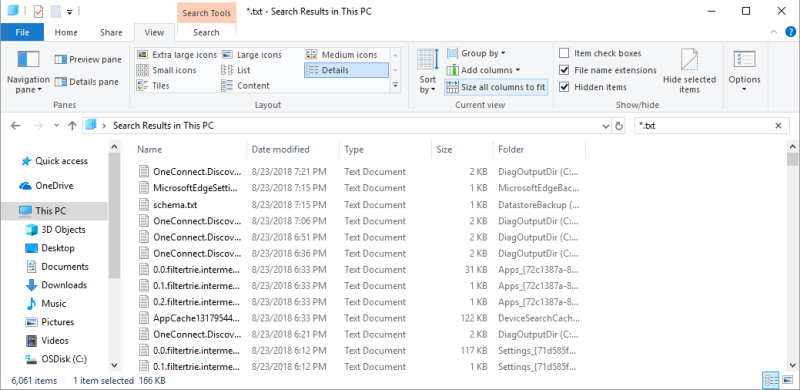Show the Details pane
The width and height of the screenshot is (800, 390).
pos(87,82)
